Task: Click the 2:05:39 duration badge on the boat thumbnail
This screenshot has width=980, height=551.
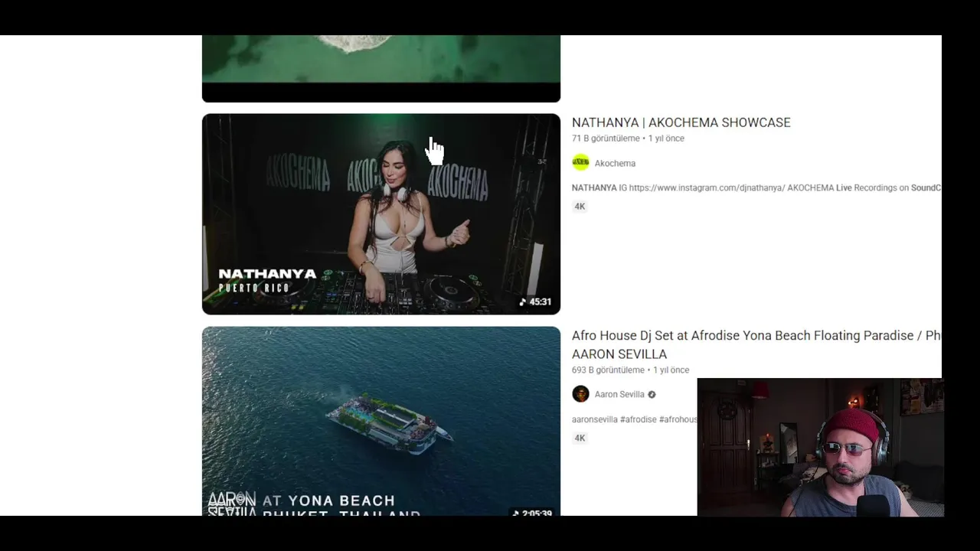Action: [x=532, y=512]
